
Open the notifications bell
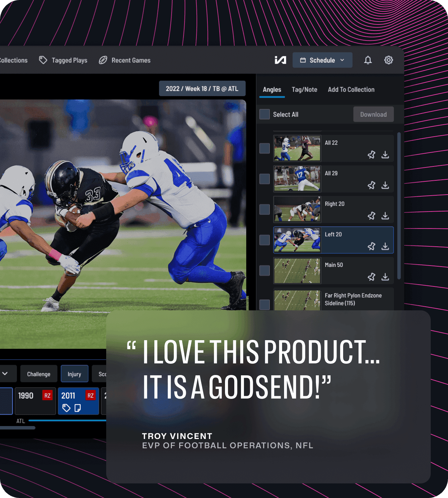click(368, 60)
